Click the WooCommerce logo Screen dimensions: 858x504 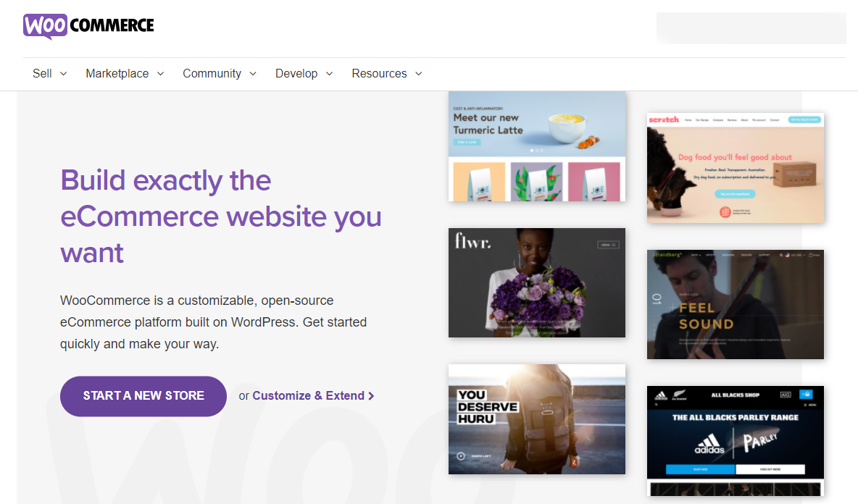point(88,26)
